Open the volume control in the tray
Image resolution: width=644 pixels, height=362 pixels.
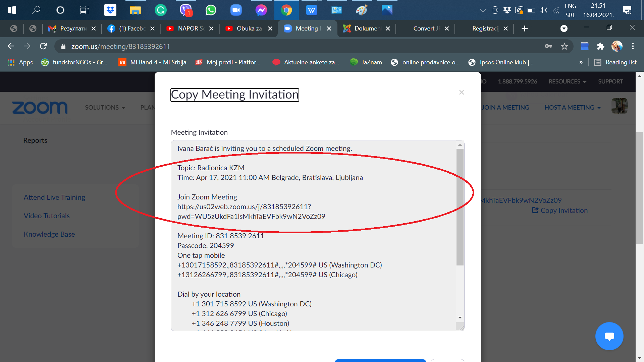click(x=543, y=10)
